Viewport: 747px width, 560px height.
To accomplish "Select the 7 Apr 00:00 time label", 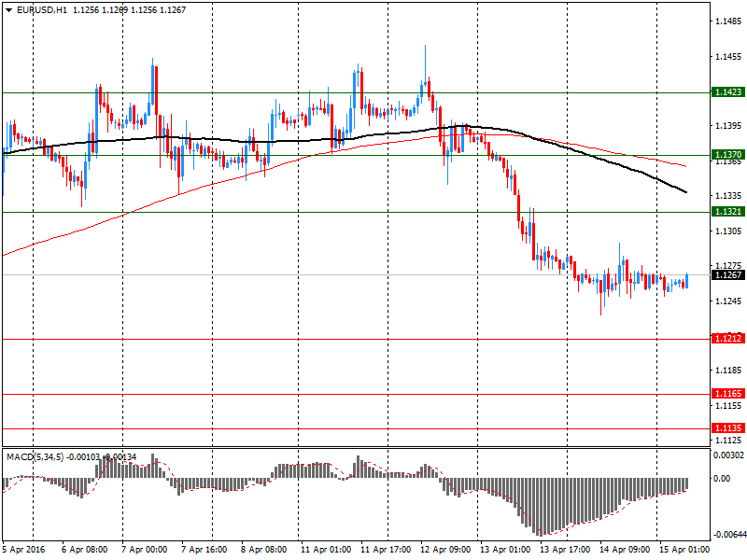I will pyautogui.click(x=145, y=550).
